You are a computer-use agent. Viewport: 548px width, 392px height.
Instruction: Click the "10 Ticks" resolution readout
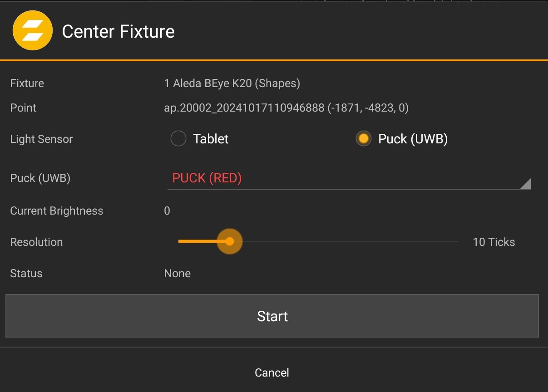tap(494, 242)
